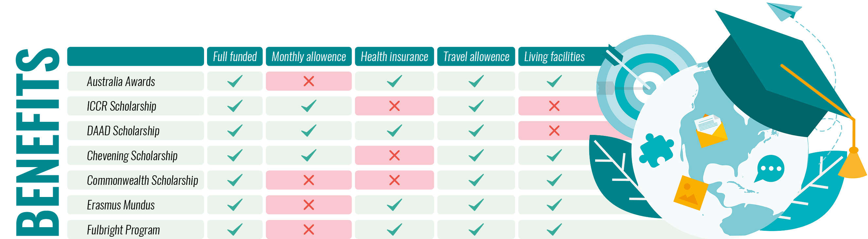Click the Chevening Scholarship row label
This screenshot has width=868, height=239.
(x=132, y=156)
